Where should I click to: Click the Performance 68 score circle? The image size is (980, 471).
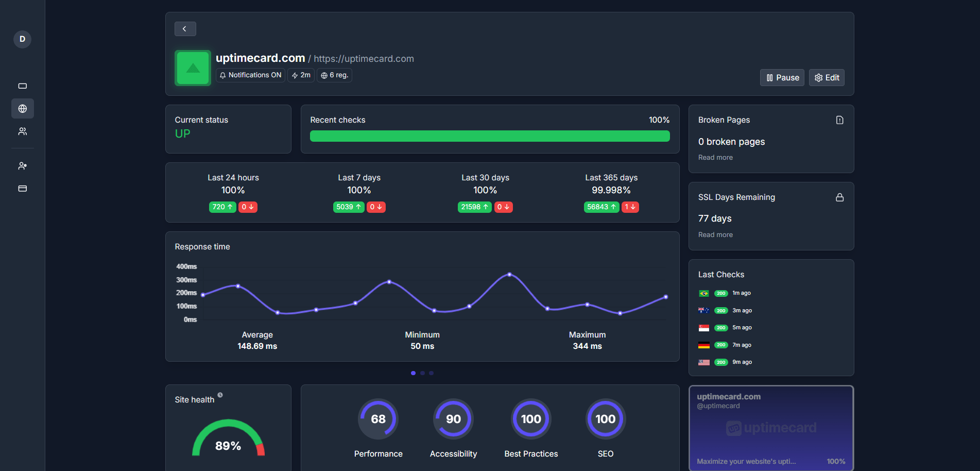tap(378, 419)
